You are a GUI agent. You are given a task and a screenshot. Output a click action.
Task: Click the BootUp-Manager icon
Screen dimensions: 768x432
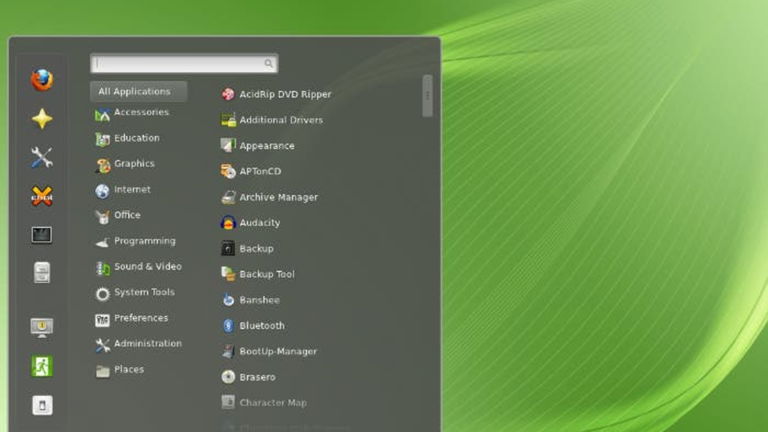pos(228,351)
